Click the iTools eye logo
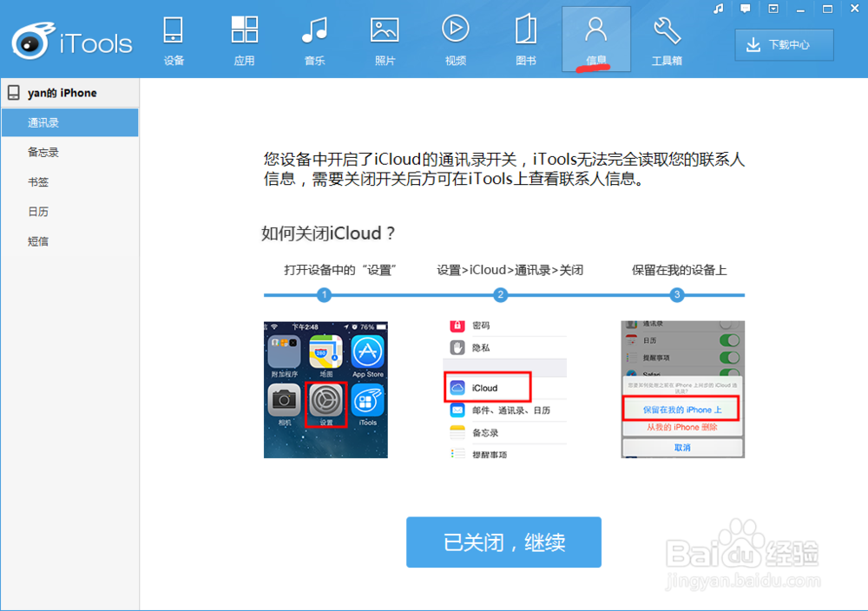Viewport: 868px width, 611px height. click(33, 41)
